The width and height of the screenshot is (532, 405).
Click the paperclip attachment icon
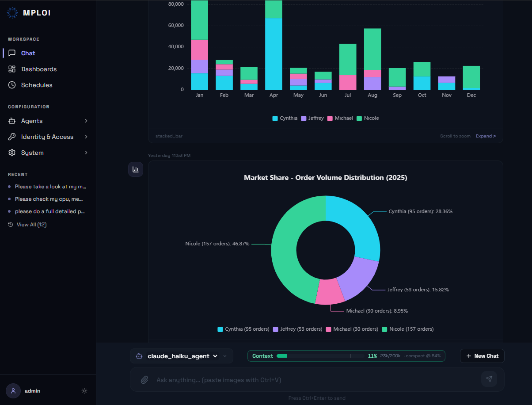pos(144,379)
